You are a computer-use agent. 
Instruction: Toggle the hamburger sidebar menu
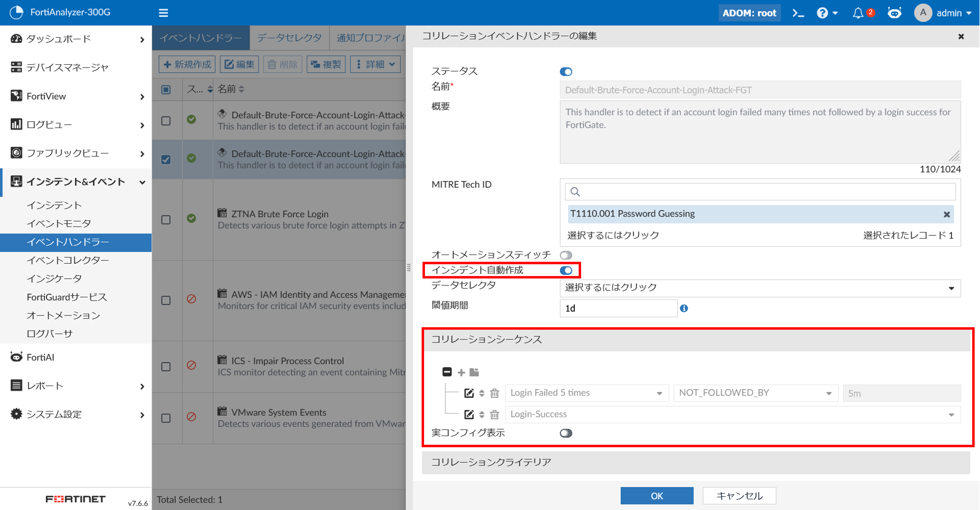tap(163, 13)
